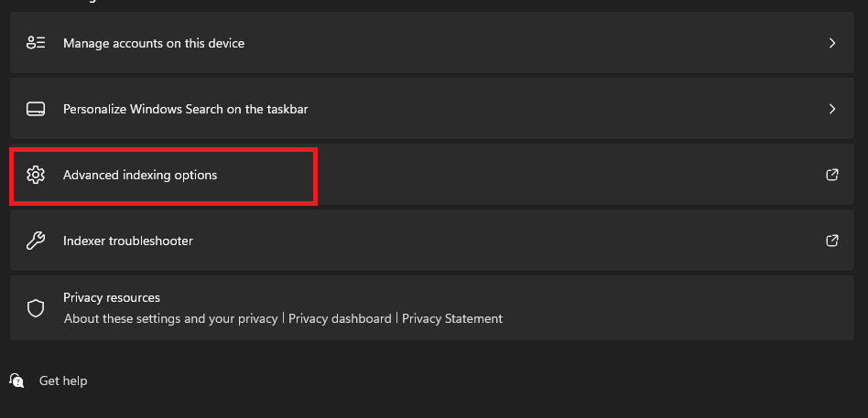
Task: Open Manage accounts on this device
Action: pos(432,43)
